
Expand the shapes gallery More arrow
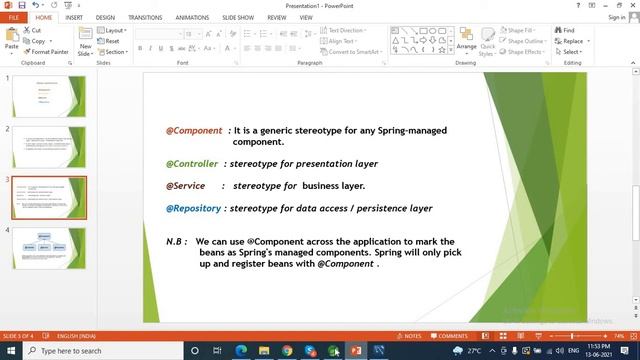click(451, 51)
